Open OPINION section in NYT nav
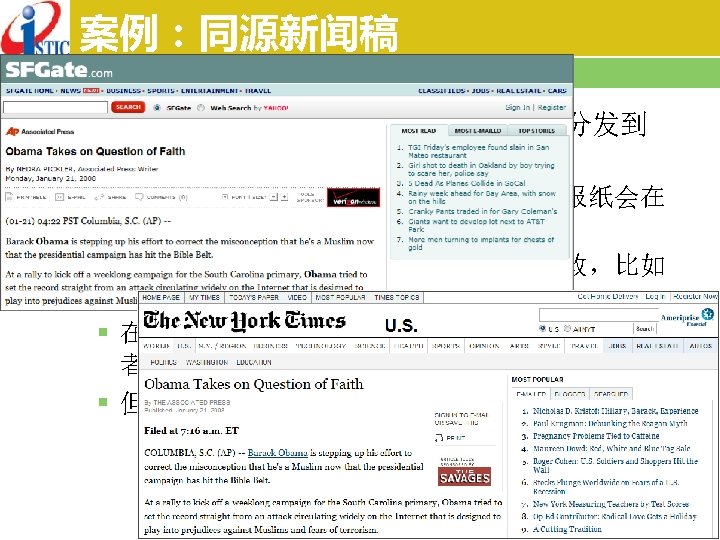This screenshot has height=540, width=720. click(x=484, y=346)
